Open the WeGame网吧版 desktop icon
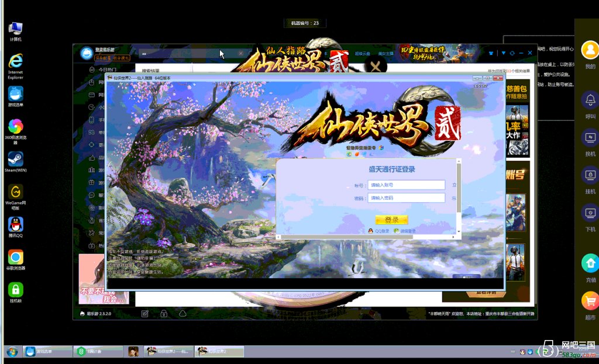Viewport: 599px width, 364px height. [x=15, y=197]
